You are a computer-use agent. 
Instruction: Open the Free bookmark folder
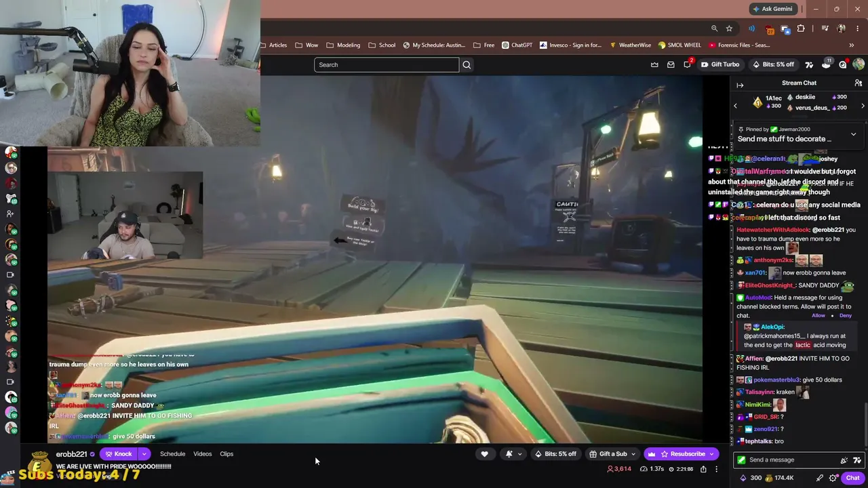tap(483, 45)
